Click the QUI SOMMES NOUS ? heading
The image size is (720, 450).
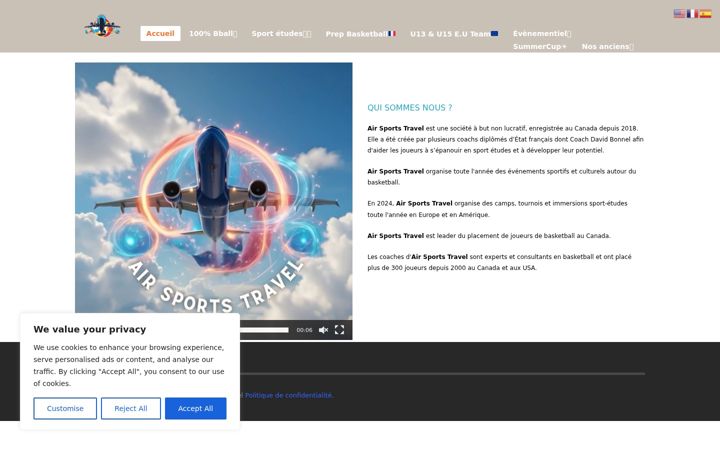(x=410, y=108)
